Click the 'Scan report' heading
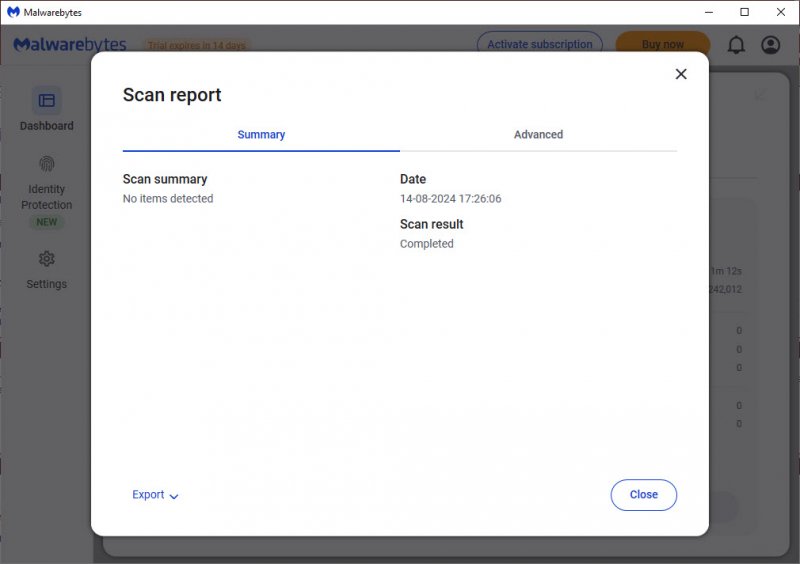800x564 pixels. 172,95
